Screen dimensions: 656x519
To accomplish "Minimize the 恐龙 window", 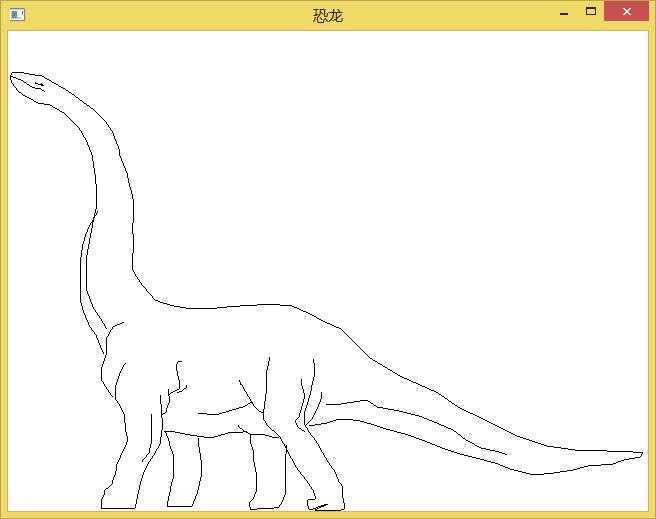I will point(564,13).
